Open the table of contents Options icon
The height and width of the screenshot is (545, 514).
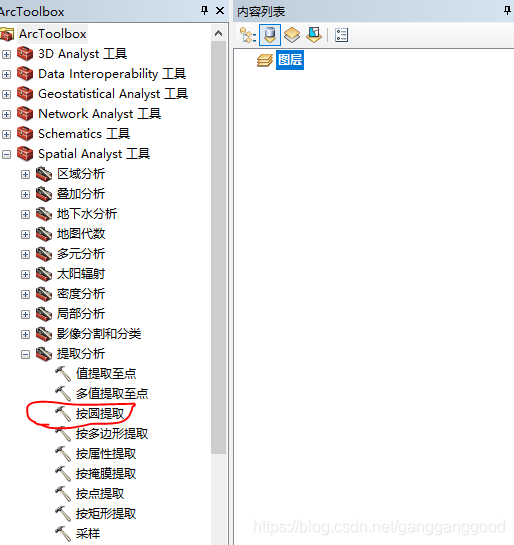click(x=341, y=35)
